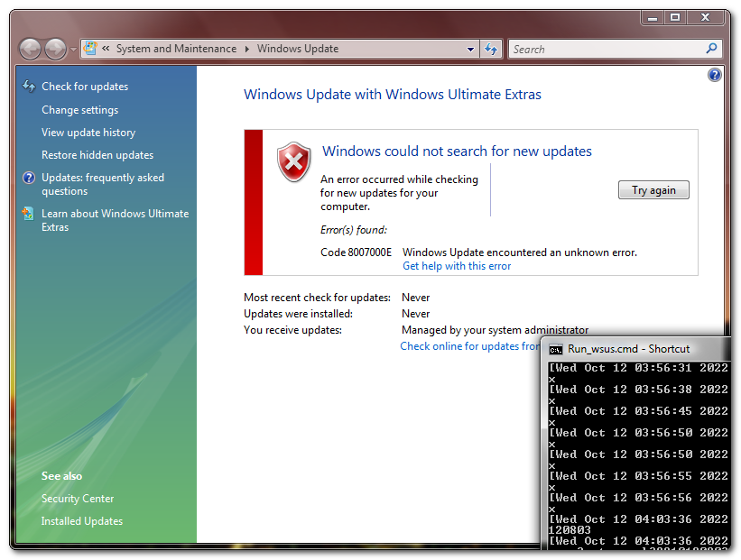Image resolution: width=741 pixels, height=560 pixels.
Task: Open the blue Help question mark icon
Action: 715,75
